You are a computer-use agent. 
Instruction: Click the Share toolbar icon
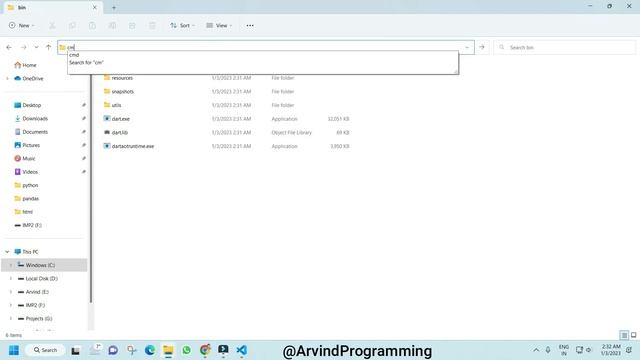point(132,25)
